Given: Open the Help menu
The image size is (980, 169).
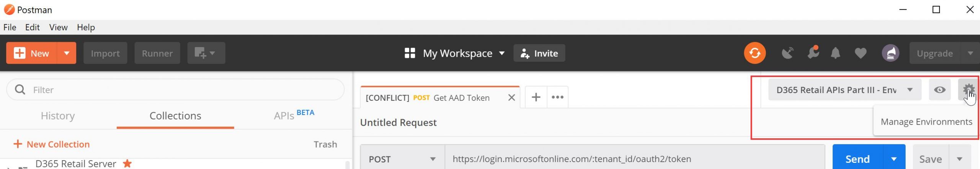Looking at the screenshot, I should coord(86,27).
